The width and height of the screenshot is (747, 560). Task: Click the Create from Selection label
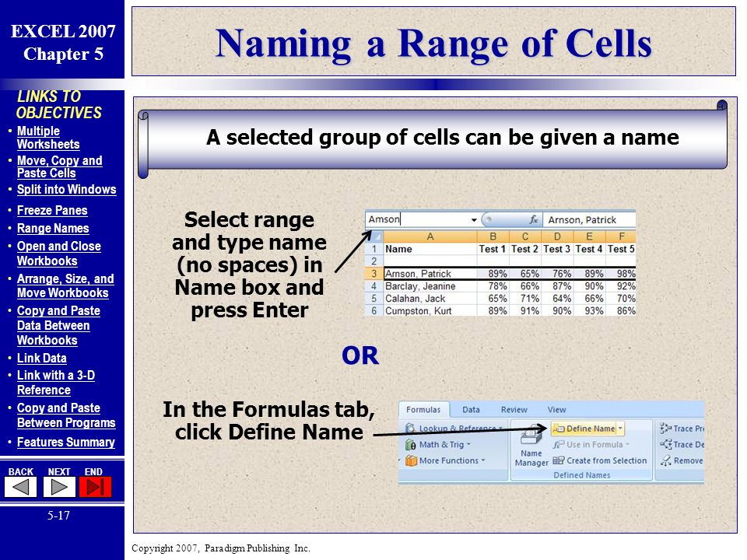(x=606, y=460)
